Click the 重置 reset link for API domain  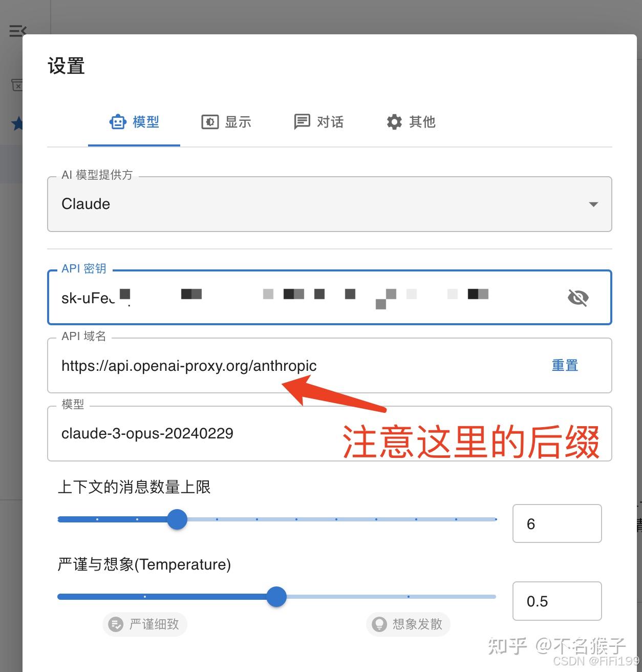[564, 365]
